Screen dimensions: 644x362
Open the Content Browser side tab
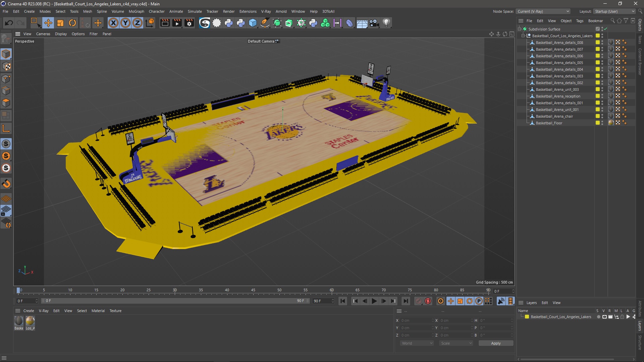tap(640, 62)
